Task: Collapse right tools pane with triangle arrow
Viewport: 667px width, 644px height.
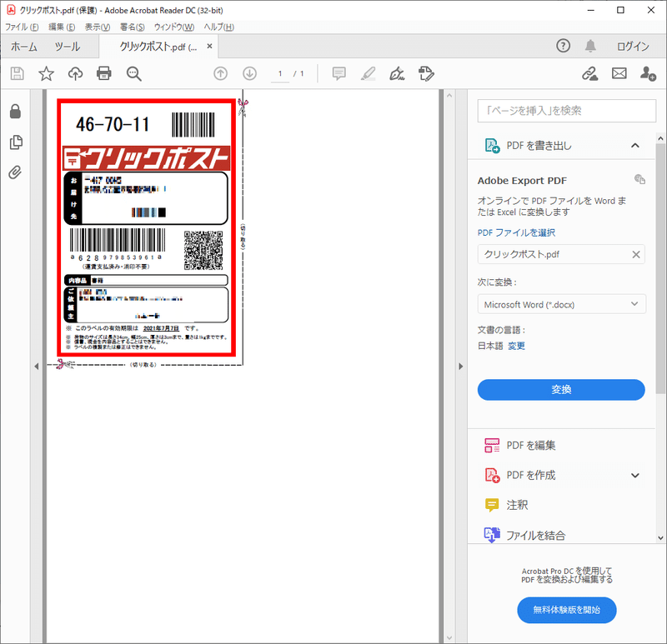Action: [x=461, y=367]
